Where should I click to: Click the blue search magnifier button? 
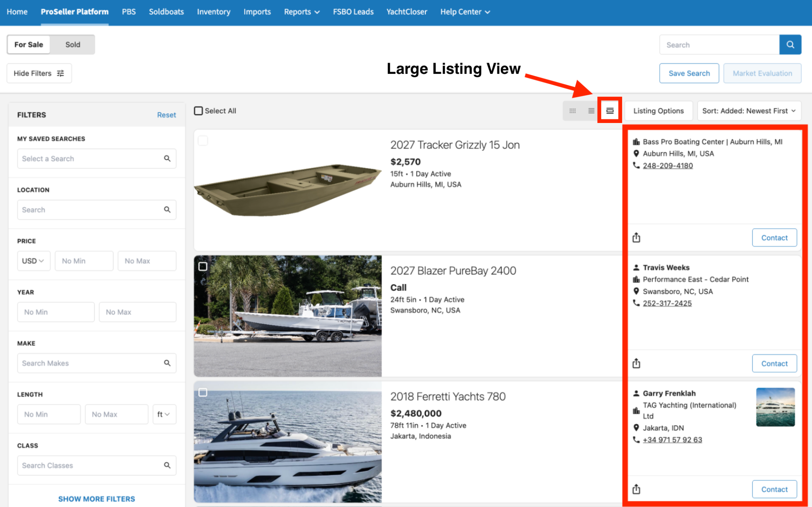tap(790, 45)
